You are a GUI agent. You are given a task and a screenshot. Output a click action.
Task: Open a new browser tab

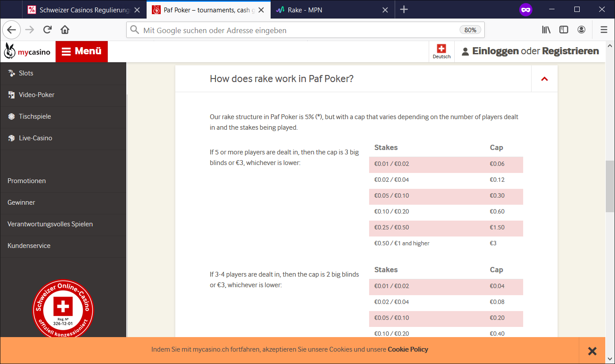click(x=404, y=10)
